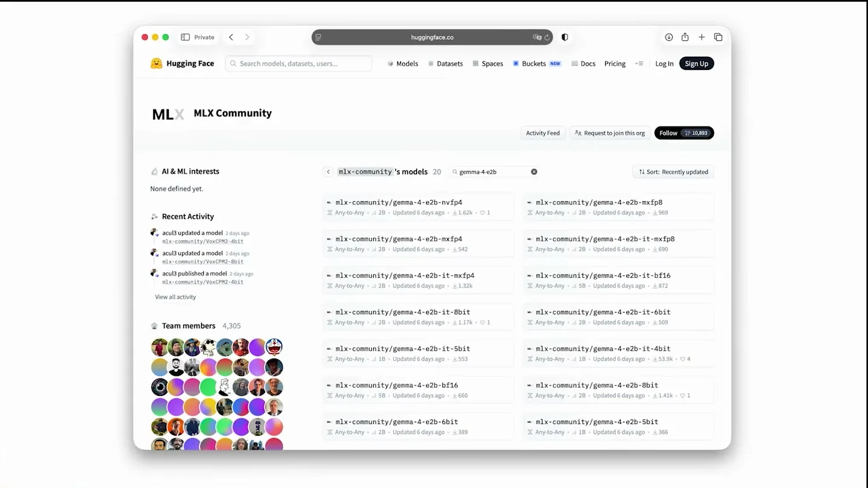Open the navigation more-options menu icon

pos(639,63)
